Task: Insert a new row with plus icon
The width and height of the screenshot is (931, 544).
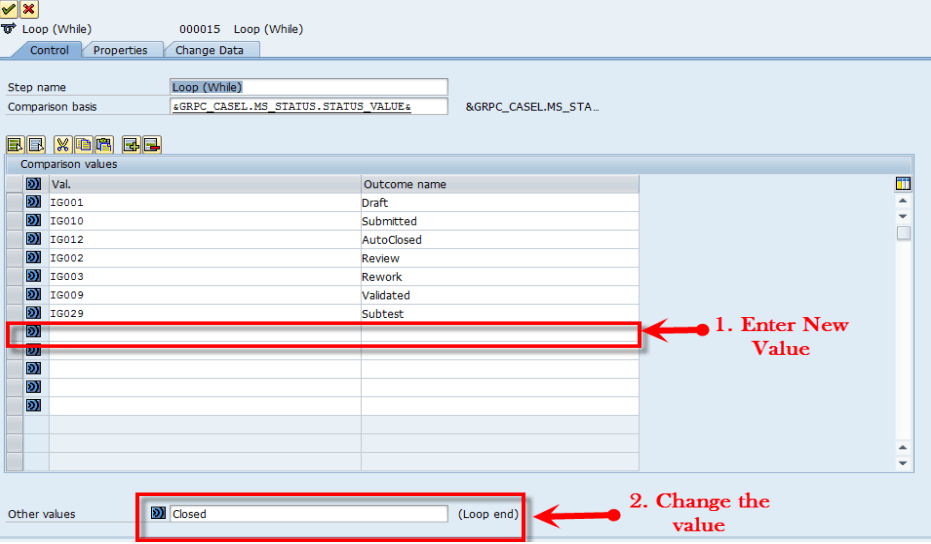Action: 131,145
